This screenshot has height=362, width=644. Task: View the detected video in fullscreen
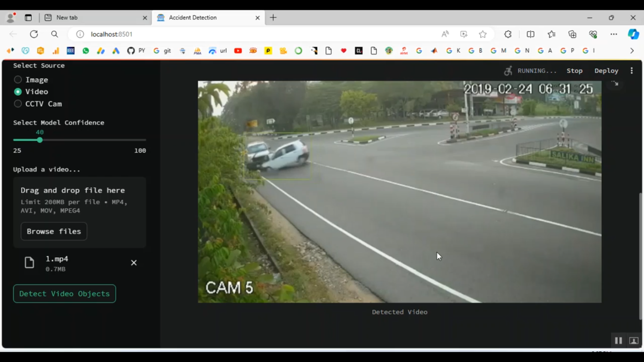click(x=615, y=84)
